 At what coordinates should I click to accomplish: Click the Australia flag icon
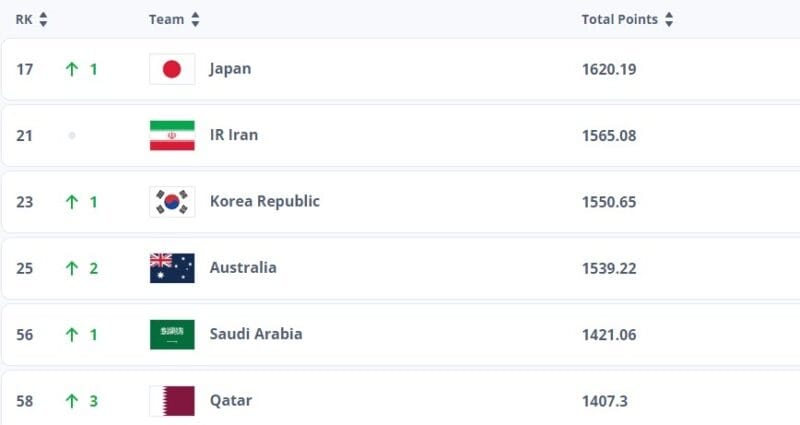(172, 268)
